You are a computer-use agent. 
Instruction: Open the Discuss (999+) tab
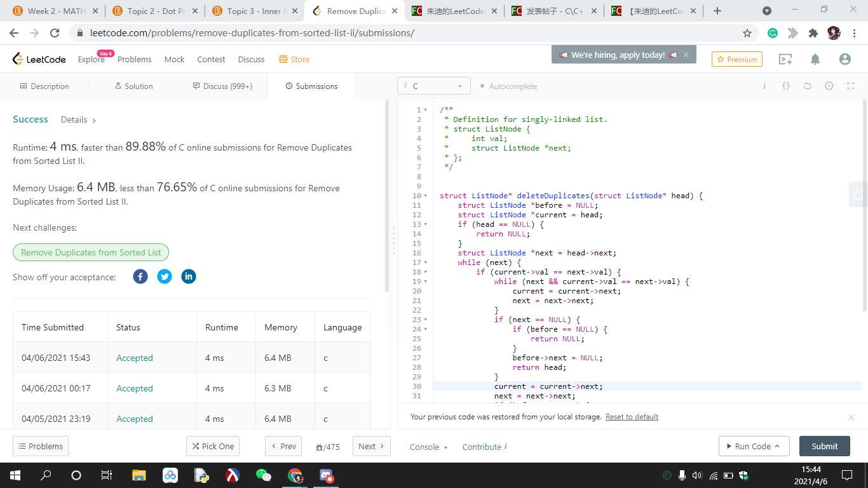click(222, 86)
